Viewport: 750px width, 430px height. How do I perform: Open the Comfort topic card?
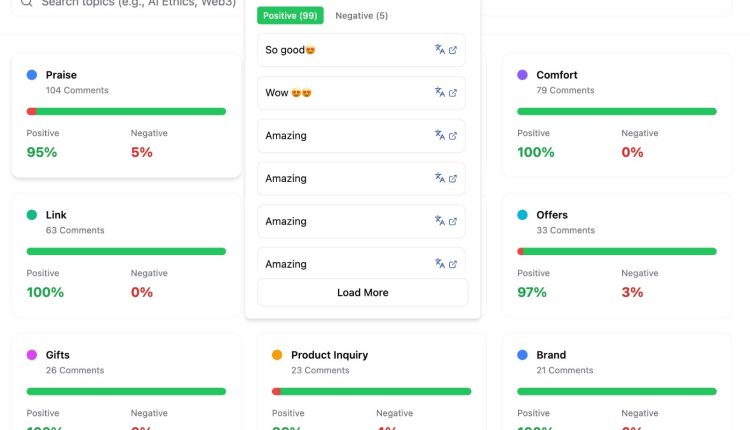tap(616, 115)
